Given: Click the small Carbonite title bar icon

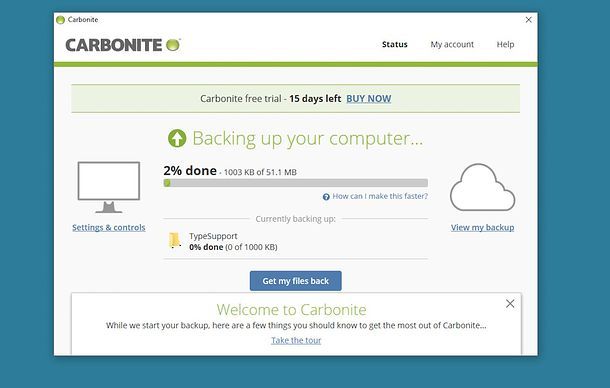Looking at the screenshot, I should (60, 20).
